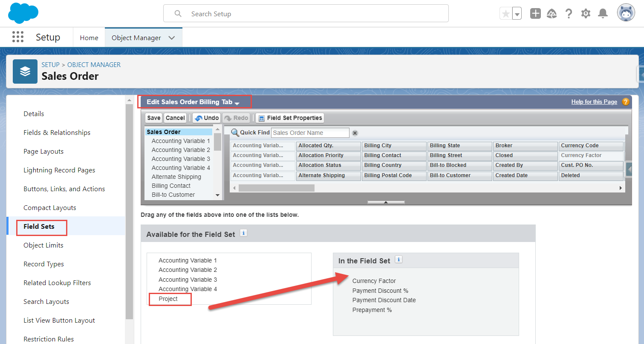
Task: Show info for Available for the Field Set
Action: point(243,233)
